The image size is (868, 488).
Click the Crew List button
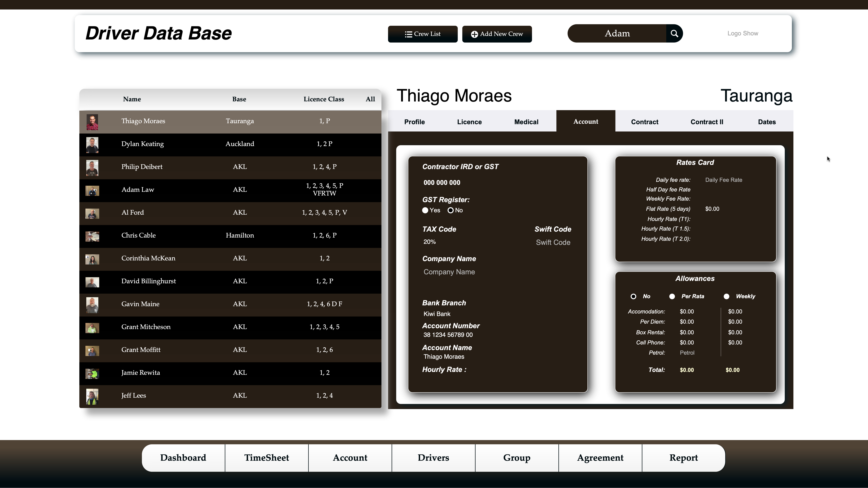[422, 34]
